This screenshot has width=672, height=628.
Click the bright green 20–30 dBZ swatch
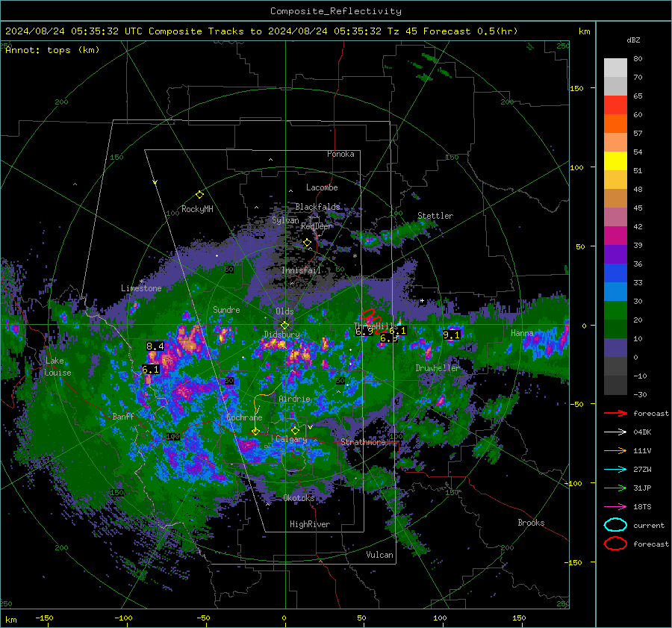[x=615, y=311]
